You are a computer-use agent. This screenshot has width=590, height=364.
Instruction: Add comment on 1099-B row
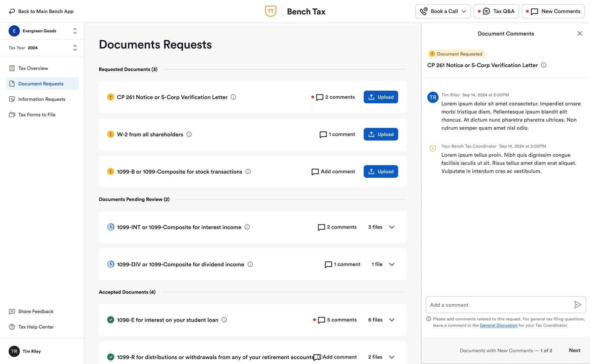coord(333,171)
